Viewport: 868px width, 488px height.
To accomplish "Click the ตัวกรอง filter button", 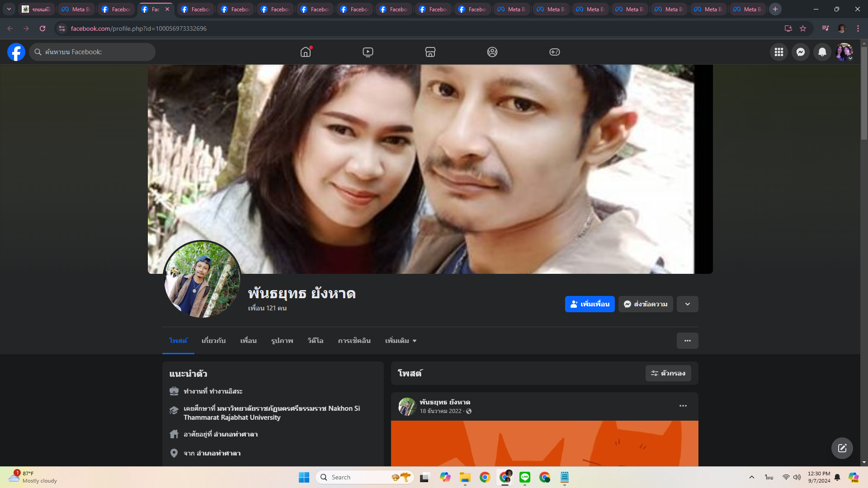I will click(x=668, y=373).
